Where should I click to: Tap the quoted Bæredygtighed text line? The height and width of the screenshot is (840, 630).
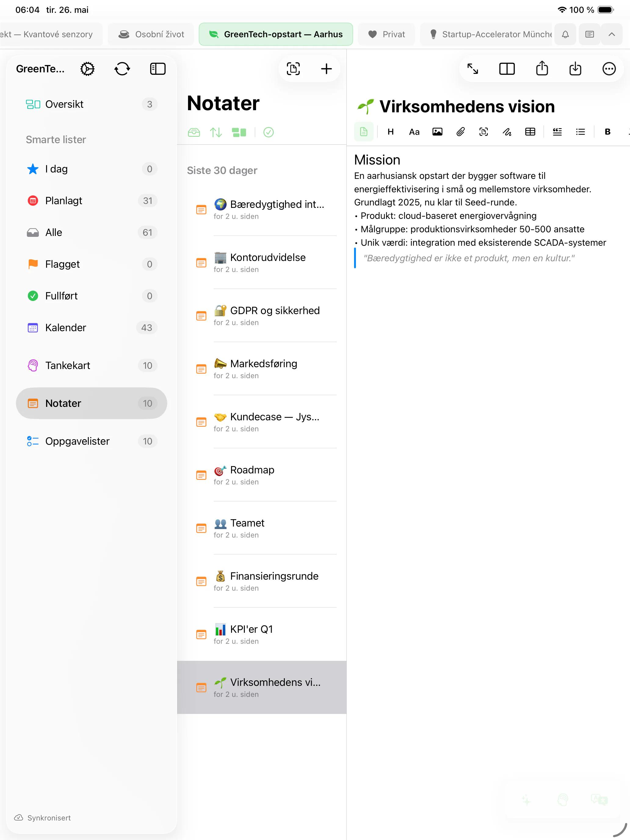[x=469, y=258]
